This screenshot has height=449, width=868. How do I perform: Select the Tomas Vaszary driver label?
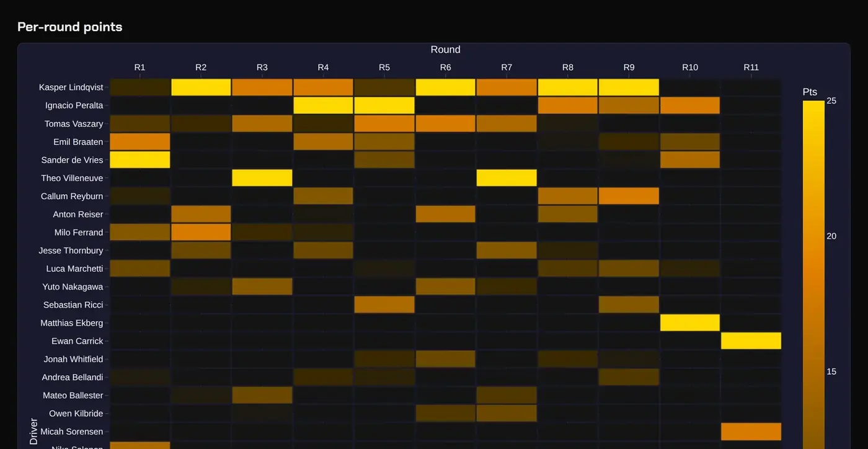(x=74, y=124)
